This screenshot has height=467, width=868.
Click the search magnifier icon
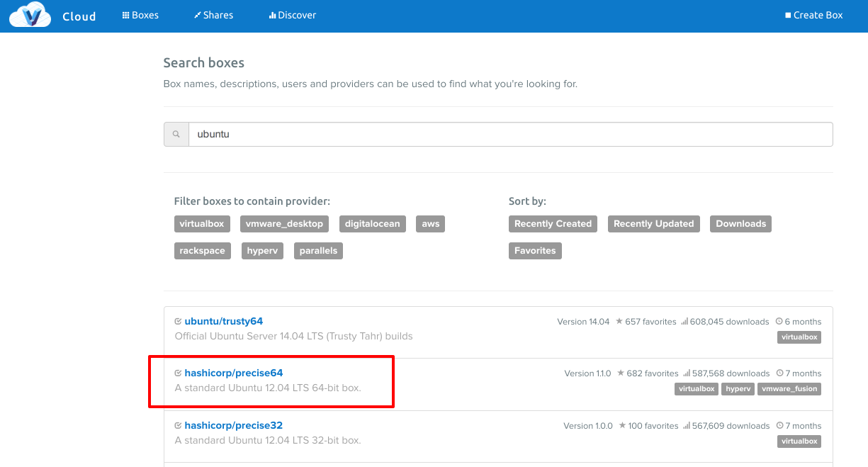click(x=176, y=134)
